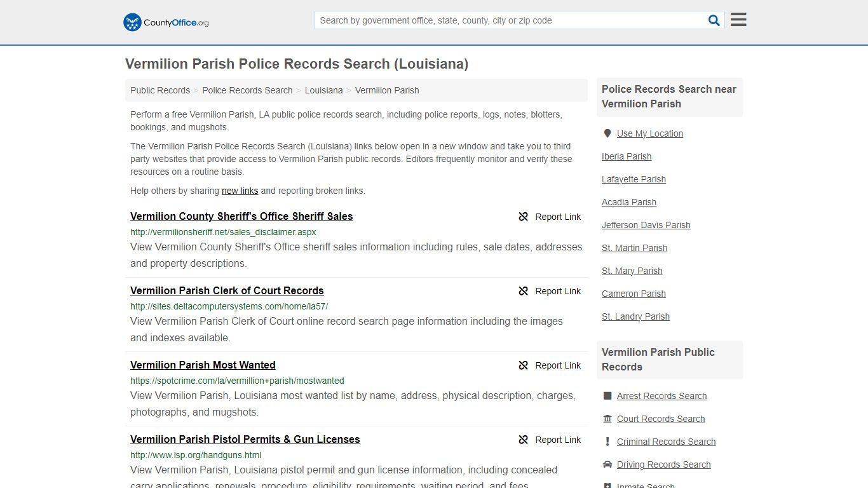Open Criminal Records Search link
Viewport: 868px width, 488px height.
[x=666, y=442]
